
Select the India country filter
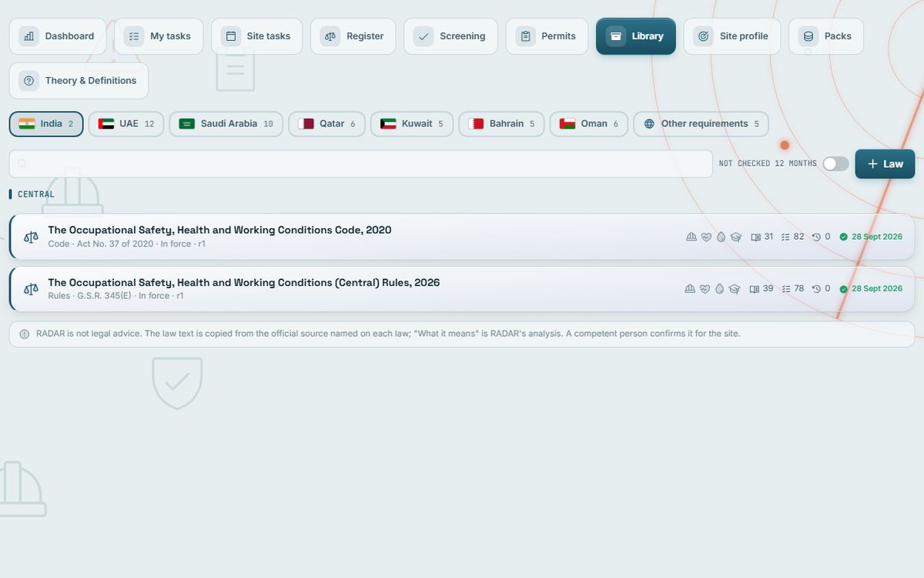tap(46, 124)
